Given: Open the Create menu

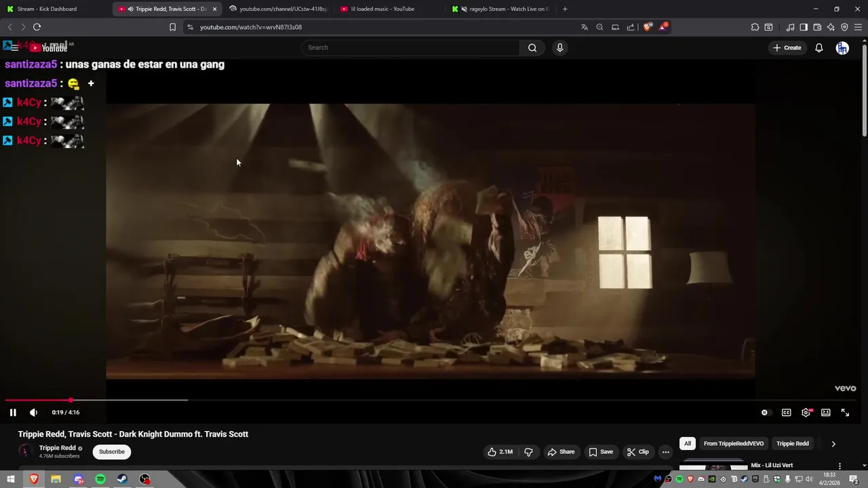Looking at the screenshot, I should (787, 47).
